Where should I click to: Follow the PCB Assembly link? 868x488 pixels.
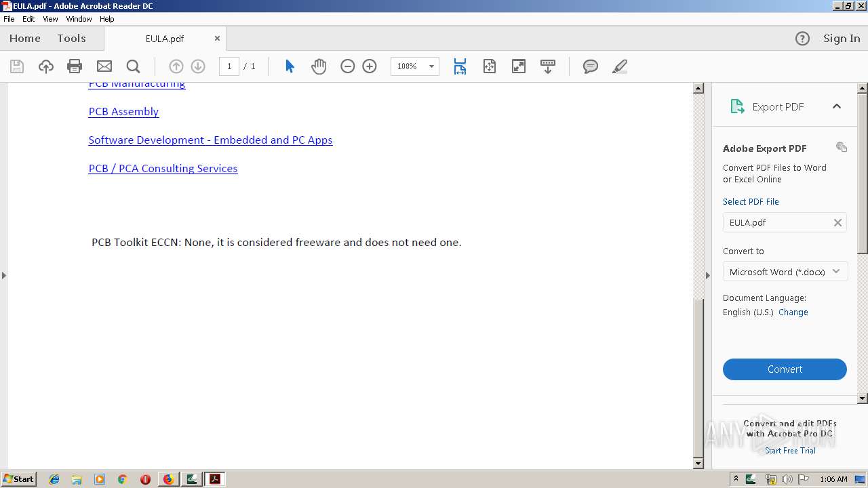pos(123,112)
